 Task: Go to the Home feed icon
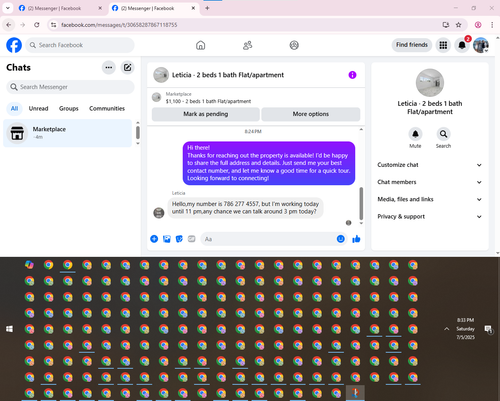point(200,45)
